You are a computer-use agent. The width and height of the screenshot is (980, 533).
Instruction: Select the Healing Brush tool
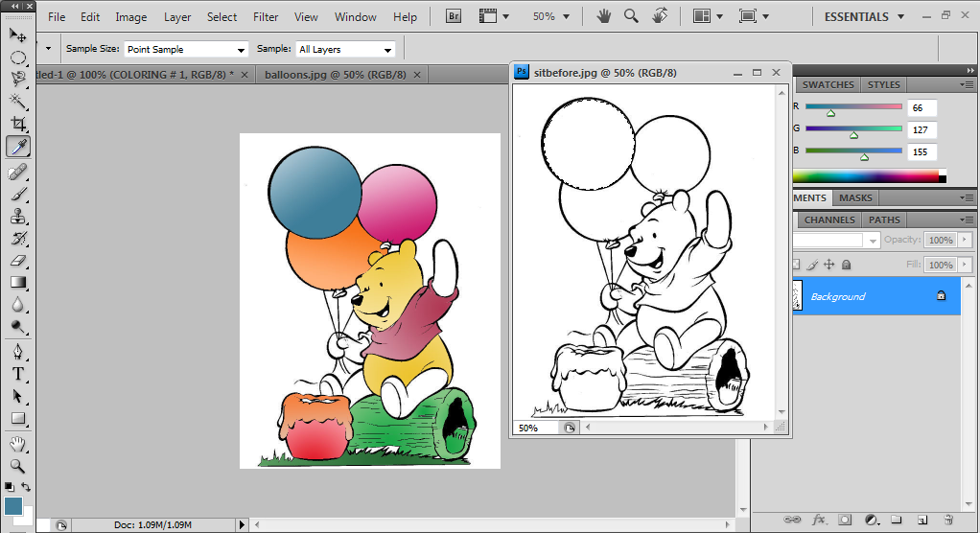coord(17,172)
